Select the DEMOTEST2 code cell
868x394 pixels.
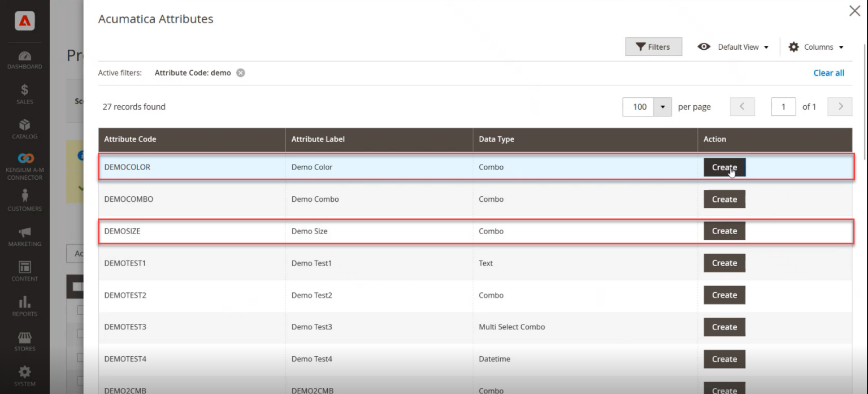coord(192,295)
